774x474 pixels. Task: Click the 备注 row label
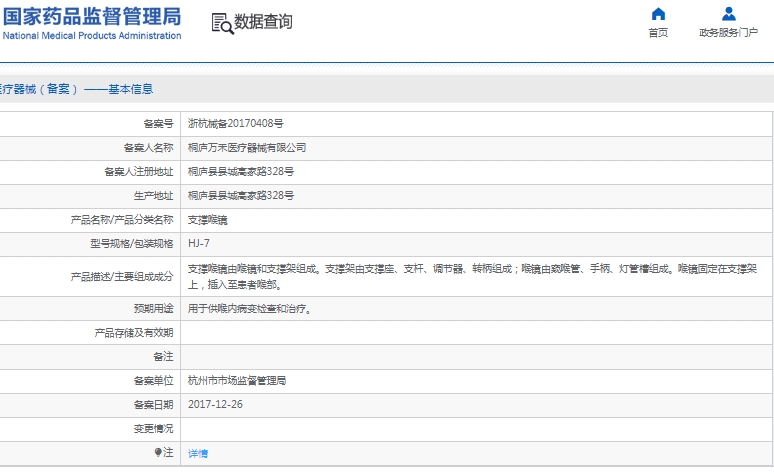click(x=163, y=356)
